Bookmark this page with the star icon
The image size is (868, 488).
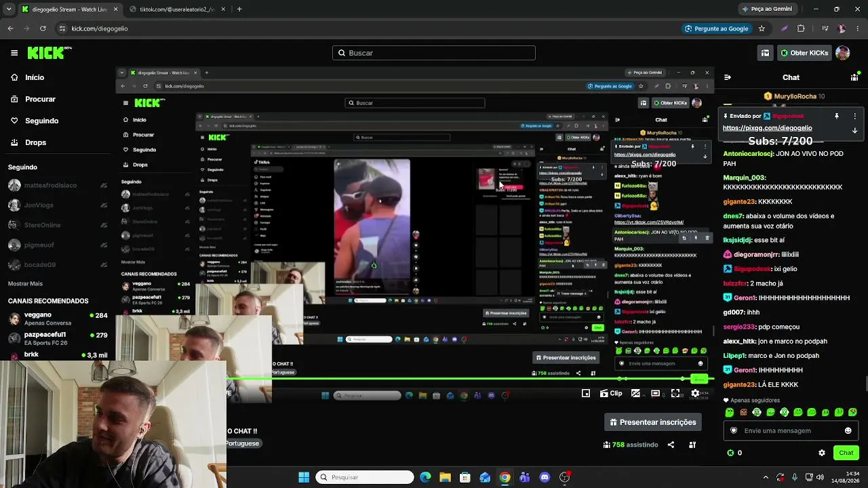pyautogui.click(x=762, y=28)
